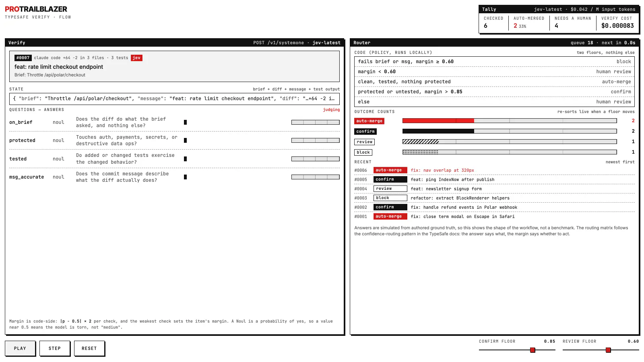This screenshot has width=644, height=362.
Task: Click the auto-merge outcome progress bar
Action: pyautogui.click(x=510, y=121)
